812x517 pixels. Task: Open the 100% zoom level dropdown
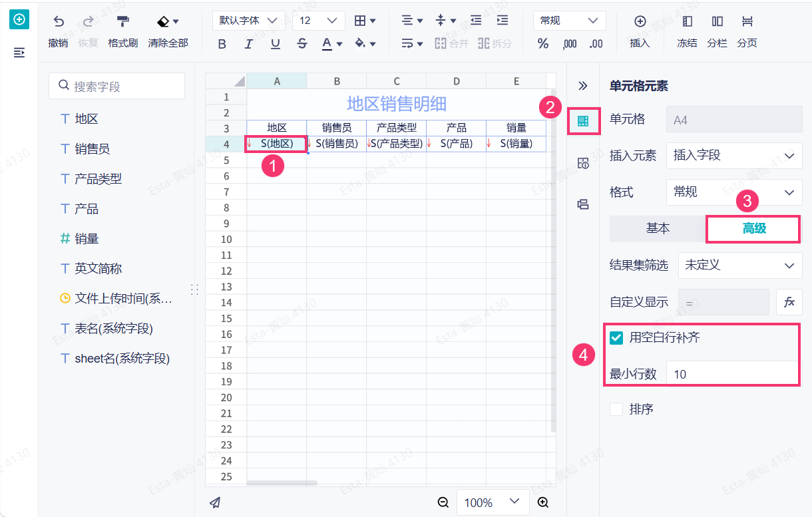(493, 502)
